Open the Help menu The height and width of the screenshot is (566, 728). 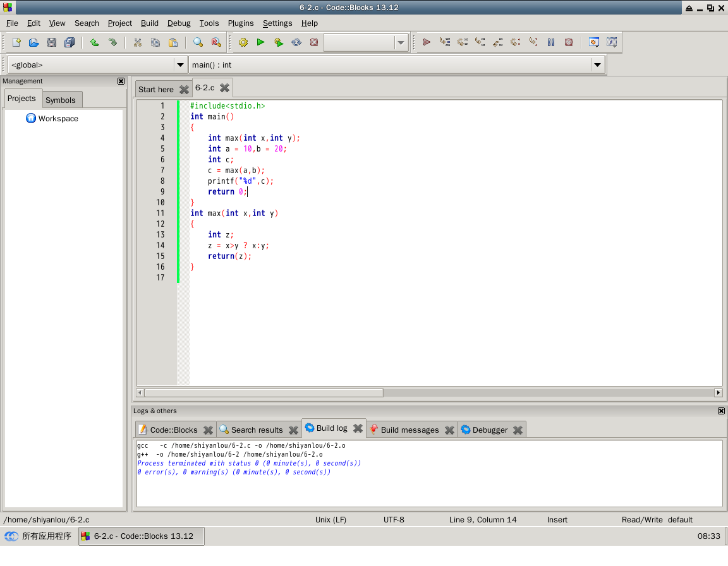[309, 23]
